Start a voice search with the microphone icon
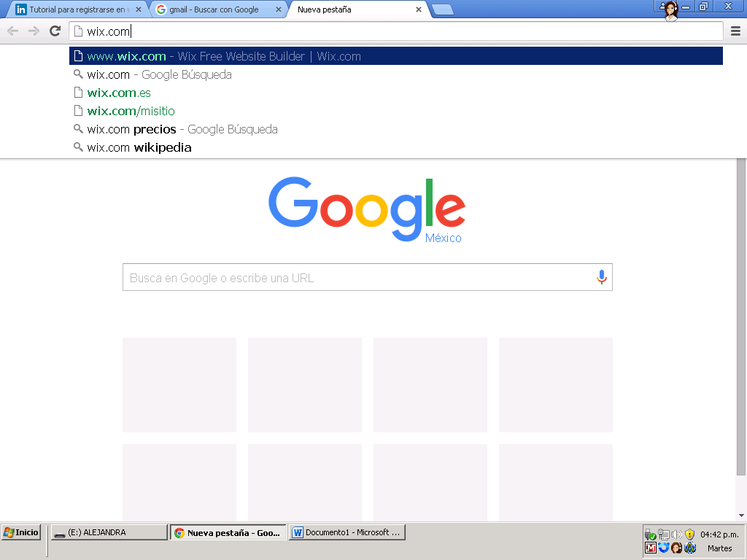This screenshot has width=747, height=560. click(x=600, y=277)
